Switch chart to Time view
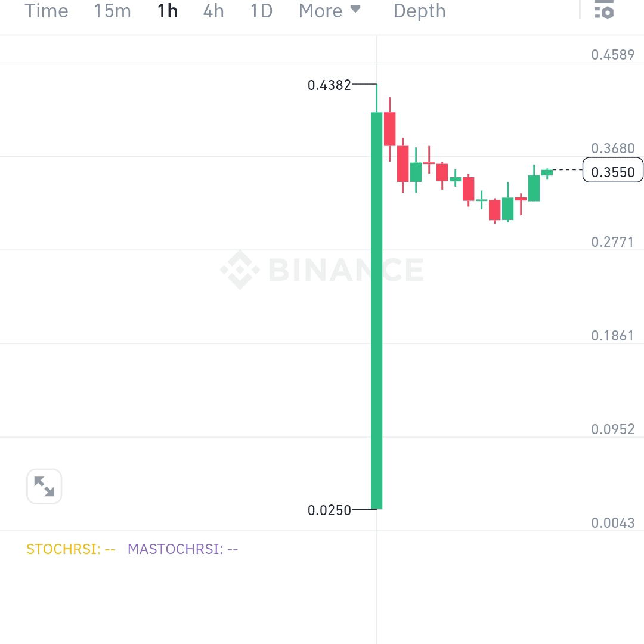The width and height of the screenshot is (644, 644). 47,11
